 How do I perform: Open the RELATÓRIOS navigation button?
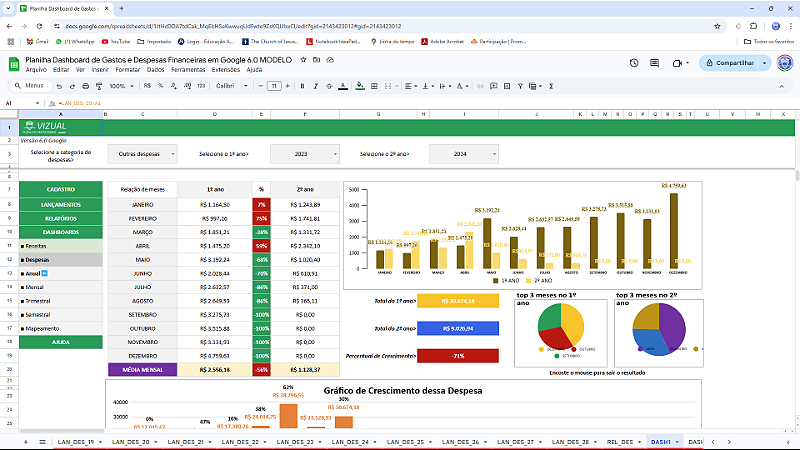click(x=61, y=217)
